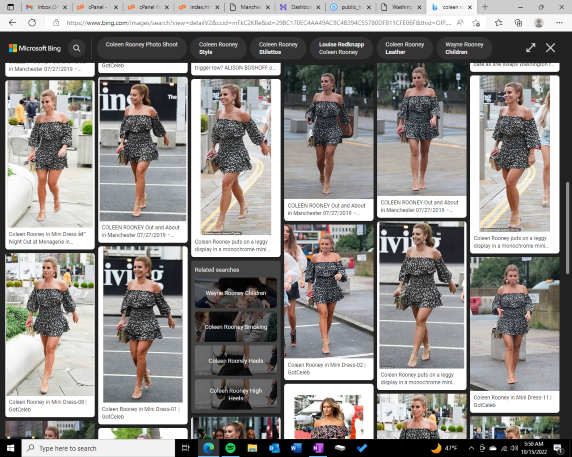Click the page vertical scrollbar thumb
The height and width of the screenshot is (457, 572).
tap(567, 228)
